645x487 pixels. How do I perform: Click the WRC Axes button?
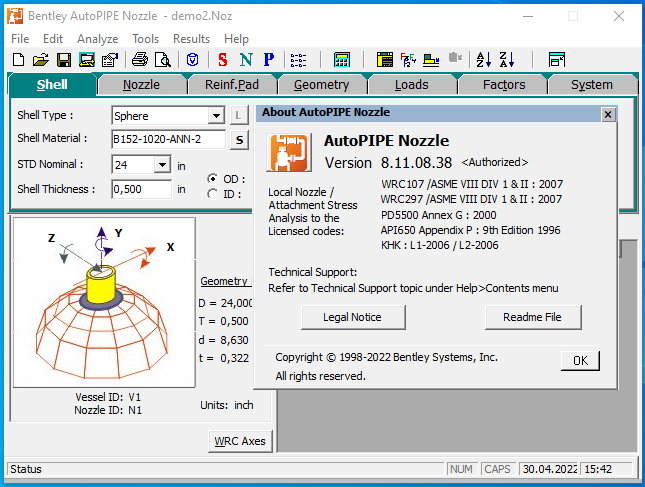tap(240, 441)
